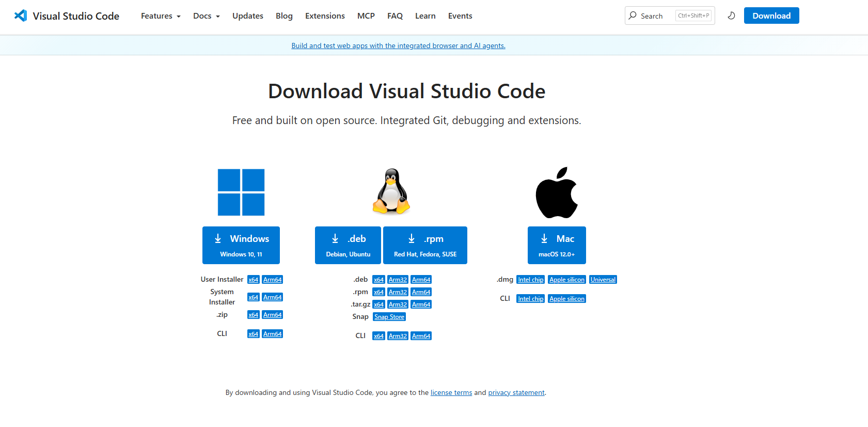
Task: Pick Linux .deb x64 link
Action: [x=378, y=280]
